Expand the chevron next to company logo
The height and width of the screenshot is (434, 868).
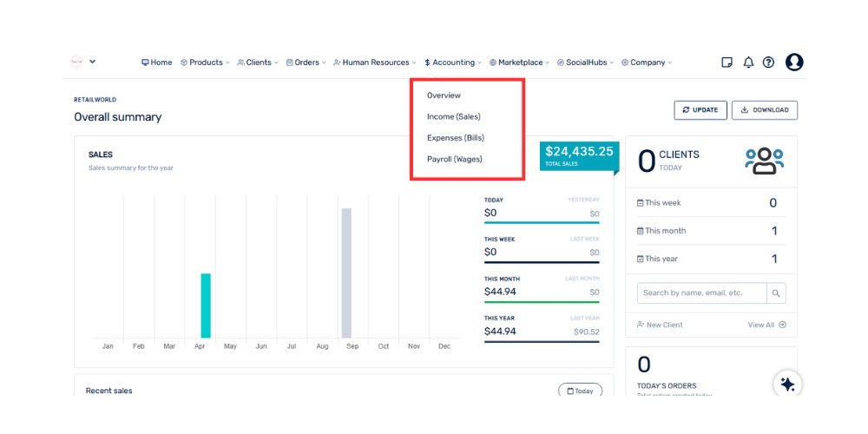coord(93,62)
